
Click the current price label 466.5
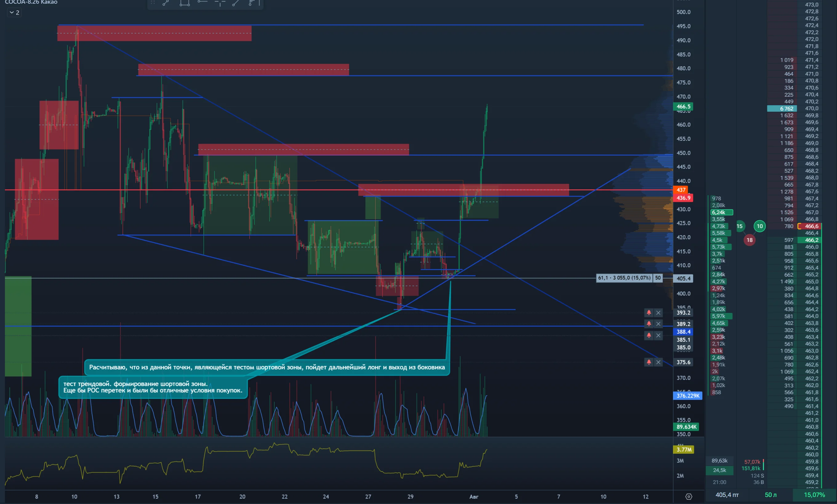click(x=683, y=107)
